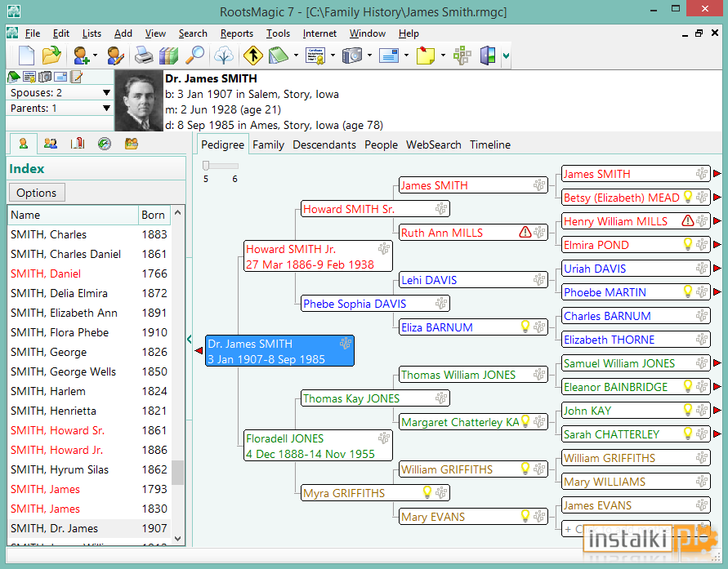Viewport: 728px width, 569px height.
Task: Click the lightbulb hint on Myra GRIFFITHS
Action: pyautogui.click(x=427, y=492)
